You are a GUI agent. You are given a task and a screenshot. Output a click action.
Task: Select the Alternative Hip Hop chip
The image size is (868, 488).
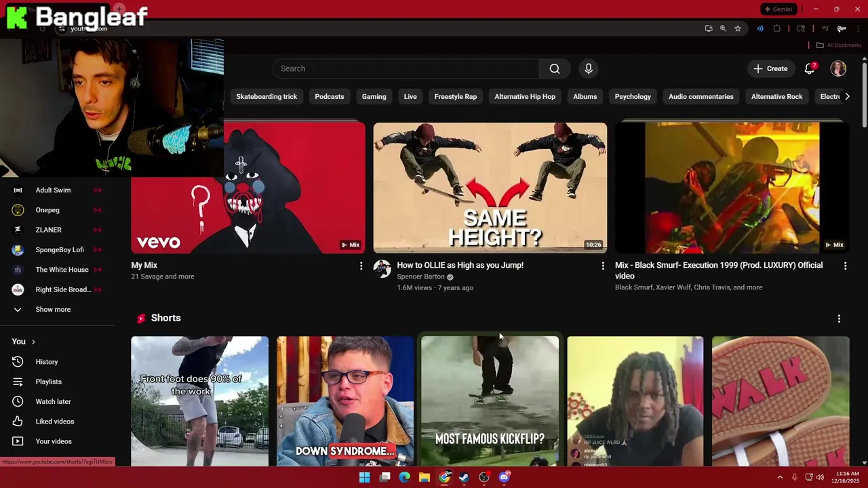click(525, 96)
